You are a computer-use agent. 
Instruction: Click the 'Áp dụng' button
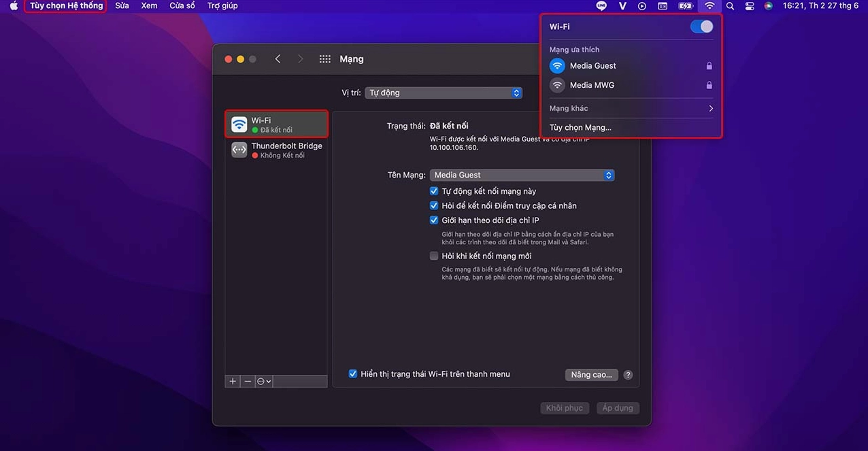[618, 408]
